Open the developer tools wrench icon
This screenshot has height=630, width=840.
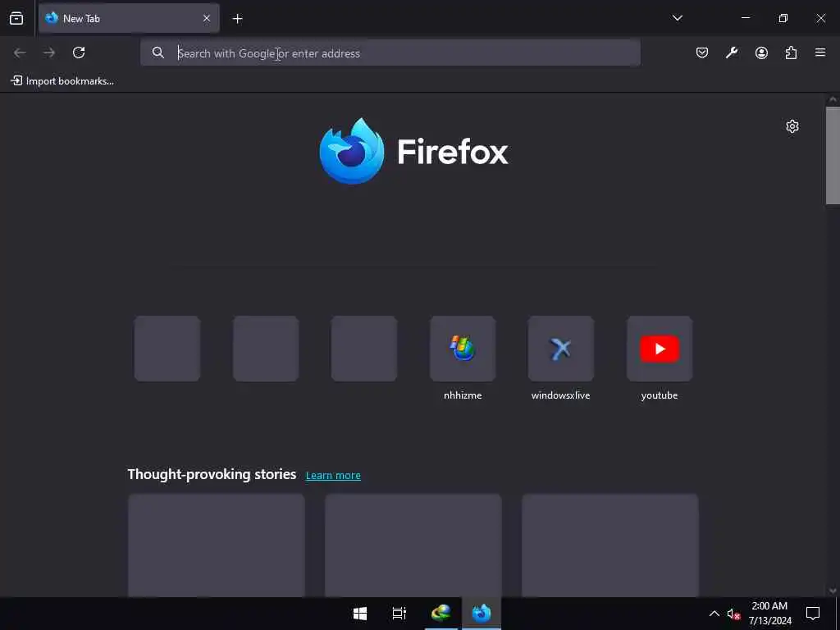(732, 52)
